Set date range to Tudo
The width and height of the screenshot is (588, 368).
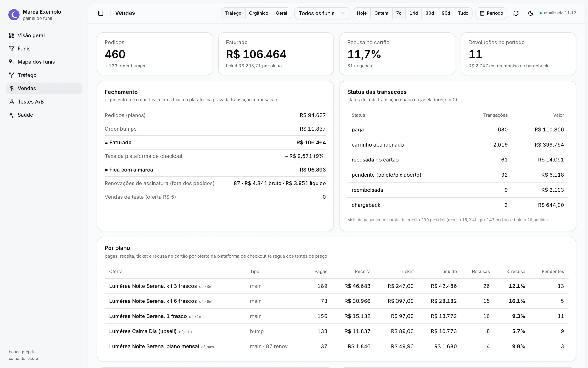pyautogui.click(x=463, y=13)
